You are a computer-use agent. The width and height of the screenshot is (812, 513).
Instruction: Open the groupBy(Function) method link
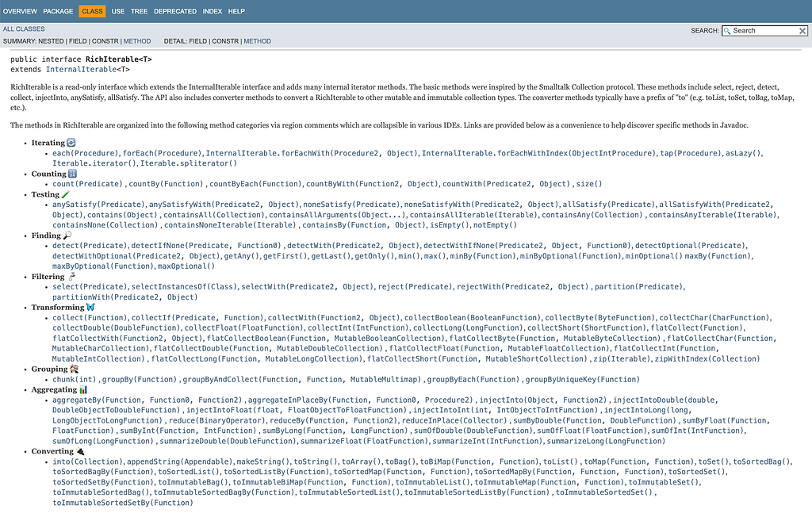coord(140,380)
